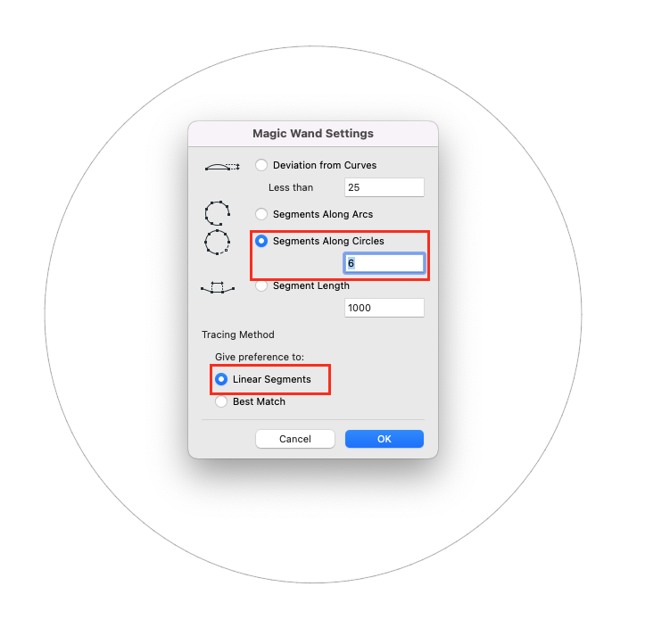The width and height of the screenshot is (645, 644).
Task: Click the Less than value field showing 25
Action: pos(385,187)
